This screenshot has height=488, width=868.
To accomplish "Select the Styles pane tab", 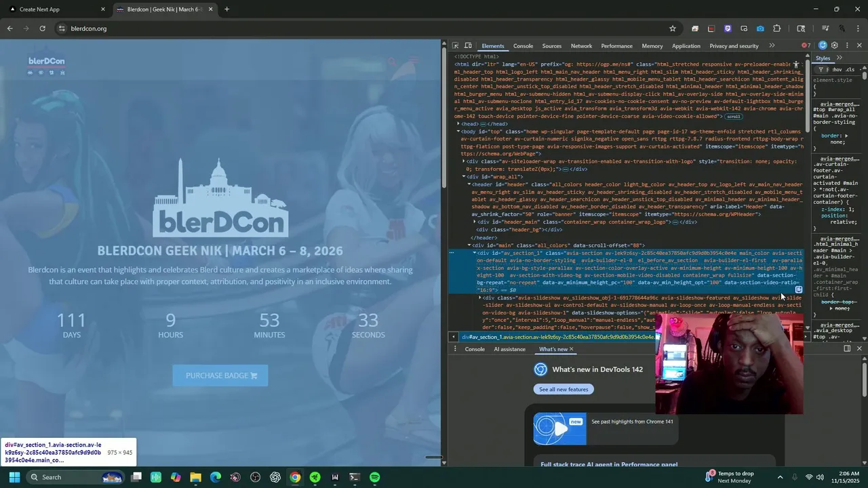I will pyautogui.click(x=823, y=58).
